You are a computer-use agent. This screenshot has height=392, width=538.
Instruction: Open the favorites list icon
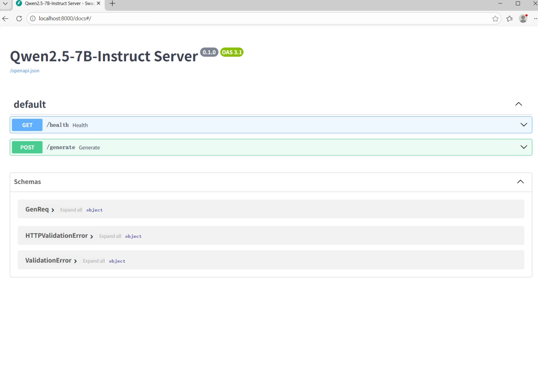pos(509,18)
